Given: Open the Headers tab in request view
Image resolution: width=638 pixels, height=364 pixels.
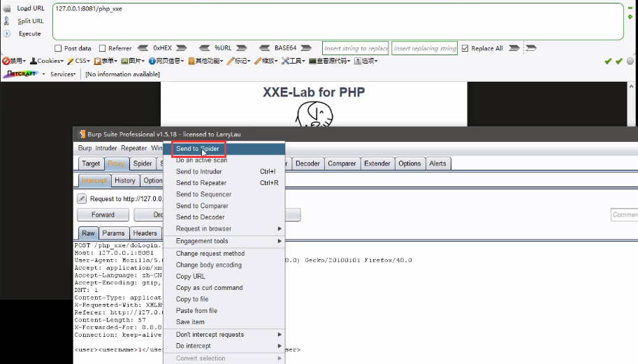Looking at the screenshot, I should (145, 233).
